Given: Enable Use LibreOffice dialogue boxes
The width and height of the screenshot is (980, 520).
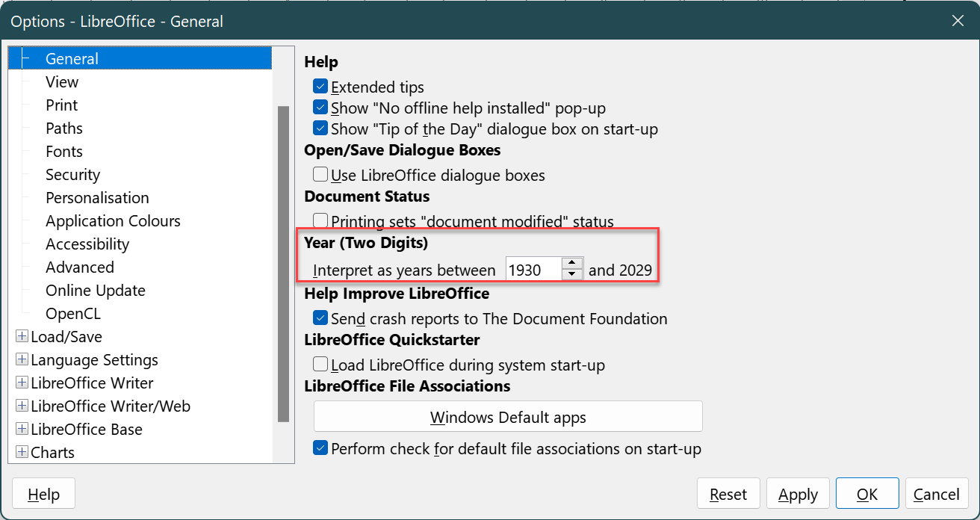Looking at the screenshot, I should pyautogui.click(x=320, y=175).
